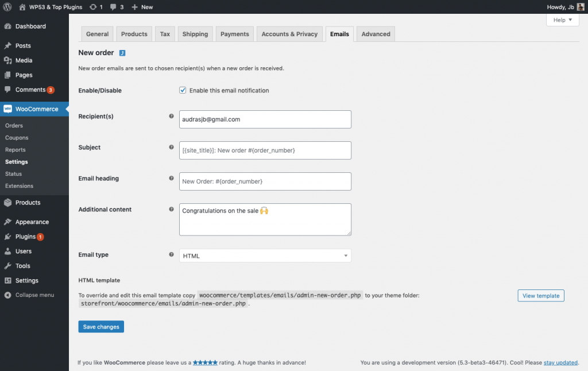Switch to the Advanced settings tab
The width and height of the screenshot is (588, 371).
(376, 34)
